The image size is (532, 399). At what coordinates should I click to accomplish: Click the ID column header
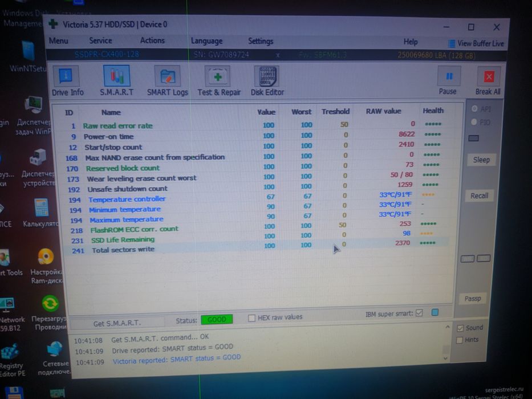[69, 113]
